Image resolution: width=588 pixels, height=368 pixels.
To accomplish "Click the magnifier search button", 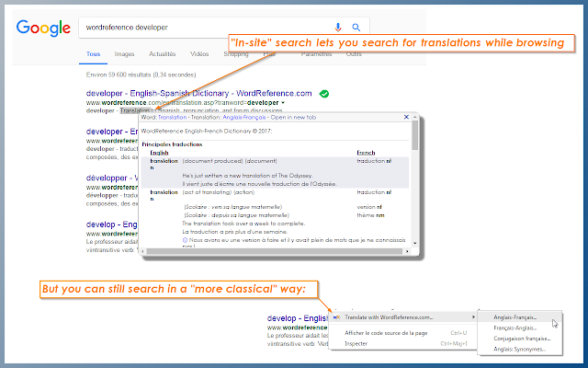I will click(x=356, y=28).
